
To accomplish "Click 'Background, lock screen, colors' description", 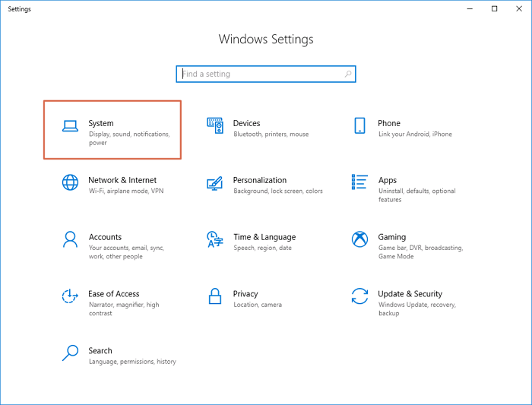I will pos(278,191).
